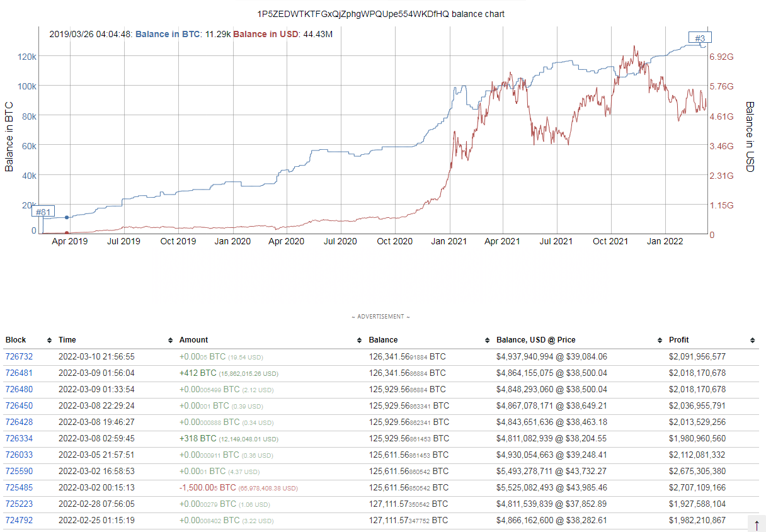Select the #3 rank marker on chart
The image size is (766, 532).
point(700,38)
